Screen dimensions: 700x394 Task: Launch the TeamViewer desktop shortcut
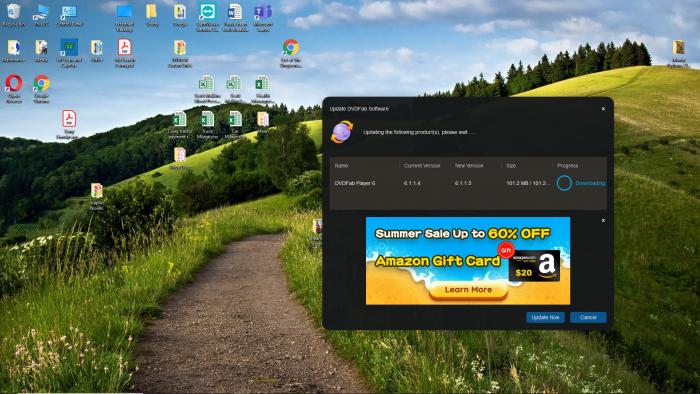click(208, 17)
